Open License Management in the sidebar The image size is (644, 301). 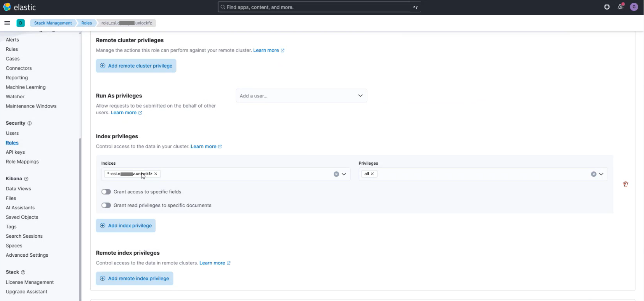pyautogui.click(x=30, y=282)
